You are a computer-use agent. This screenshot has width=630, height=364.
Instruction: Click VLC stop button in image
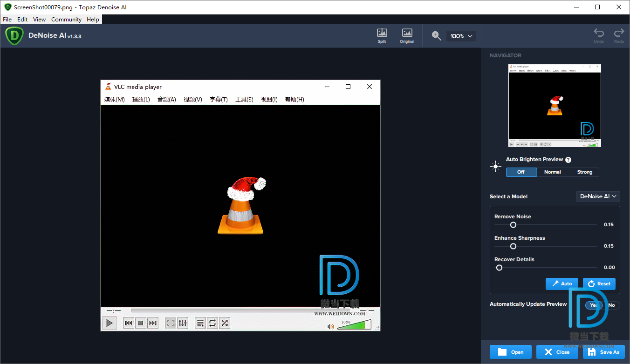141,323
